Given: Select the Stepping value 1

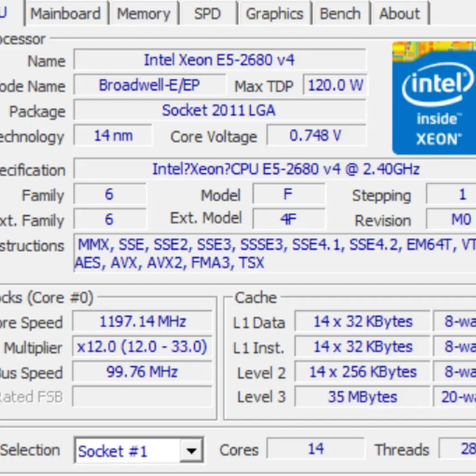Looking at the screenshot, I should click(x=451, y=194).
